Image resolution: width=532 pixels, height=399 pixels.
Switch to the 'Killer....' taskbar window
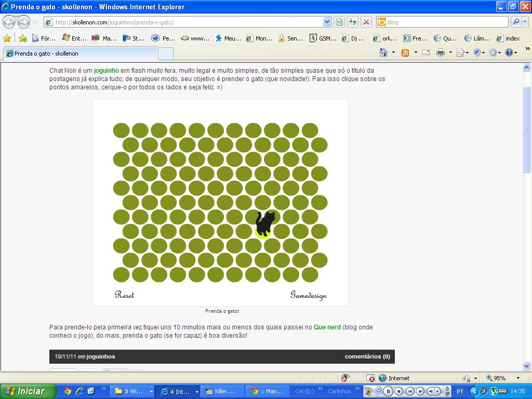(222, 391)
